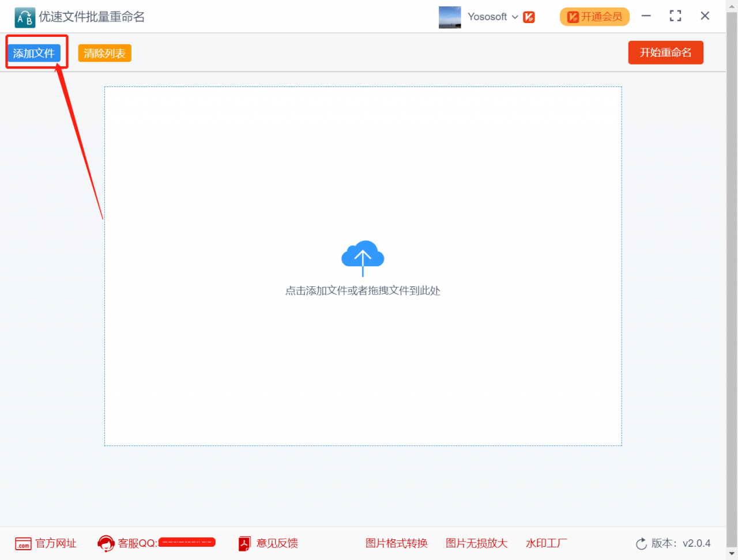
Task: Click the 开始重命名 button
Action: pos(665,52)
